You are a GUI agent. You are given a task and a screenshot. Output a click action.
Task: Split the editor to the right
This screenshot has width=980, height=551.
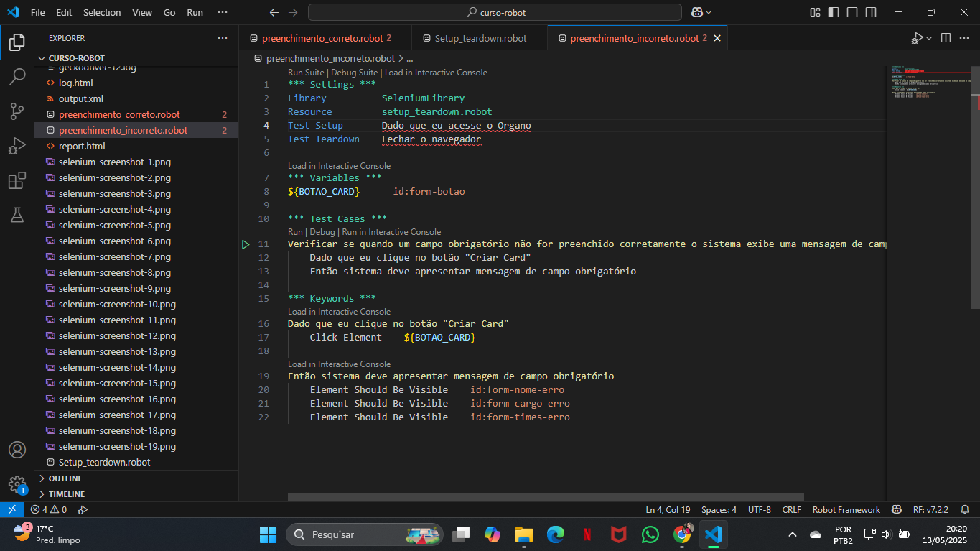[x=946, y=38]
